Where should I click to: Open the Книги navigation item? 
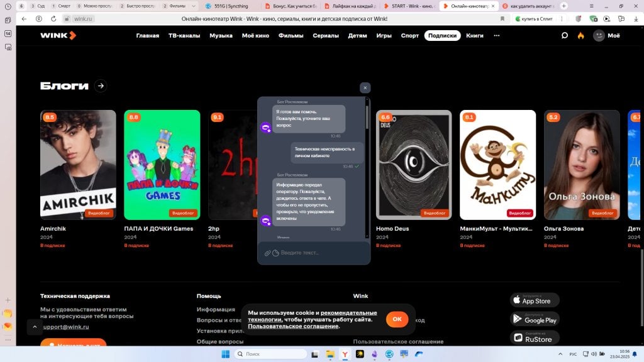[475, 36]
